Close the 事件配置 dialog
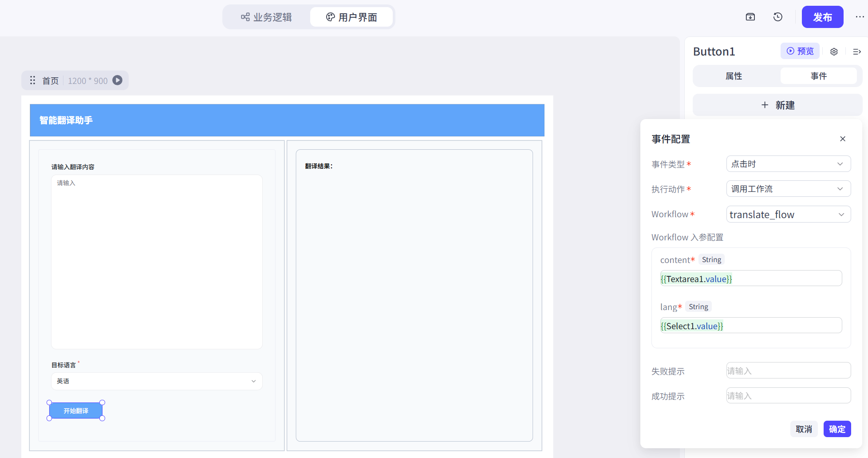The image size is (868, 458). [x=843, y=139]
